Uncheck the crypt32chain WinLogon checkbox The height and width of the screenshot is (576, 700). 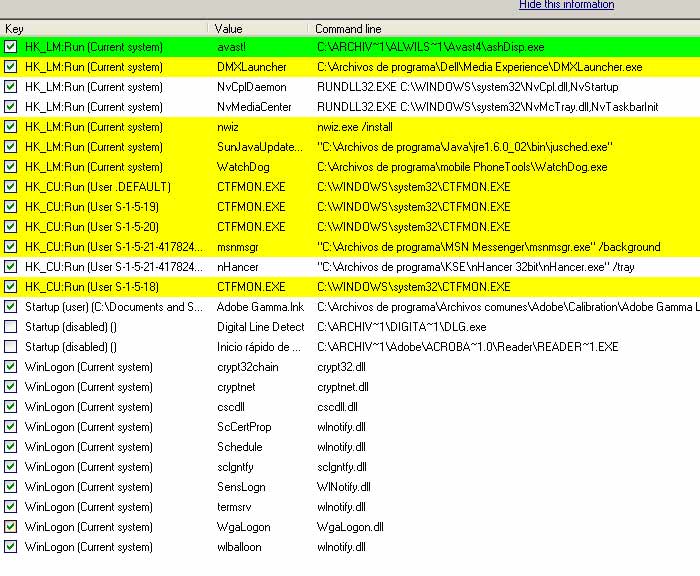[x=10, y=367]
